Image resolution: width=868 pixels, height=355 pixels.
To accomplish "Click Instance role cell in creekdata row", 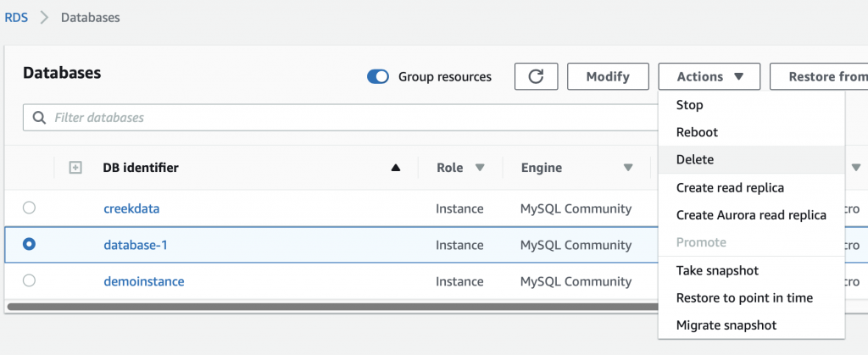I will tap(459, 208).
